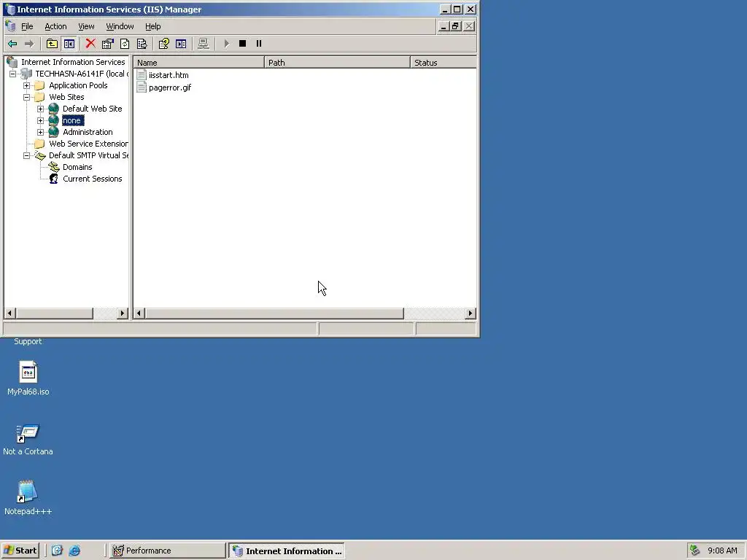Click the Start item play button
This screenshot has height=560, width=747.
pyautogui.click(x=226, y=44)
